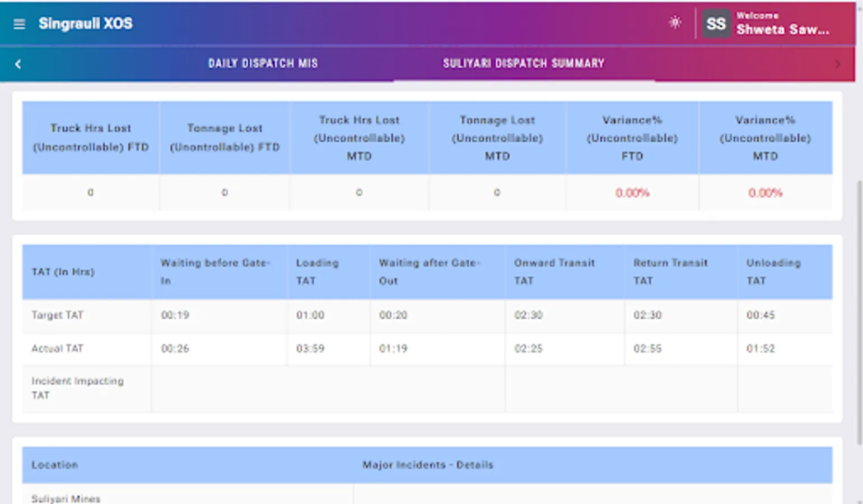This screenshot has height=504, width=863.
Task: Click Tonnage Lost FTD value 0
Action: click(225, 193)
